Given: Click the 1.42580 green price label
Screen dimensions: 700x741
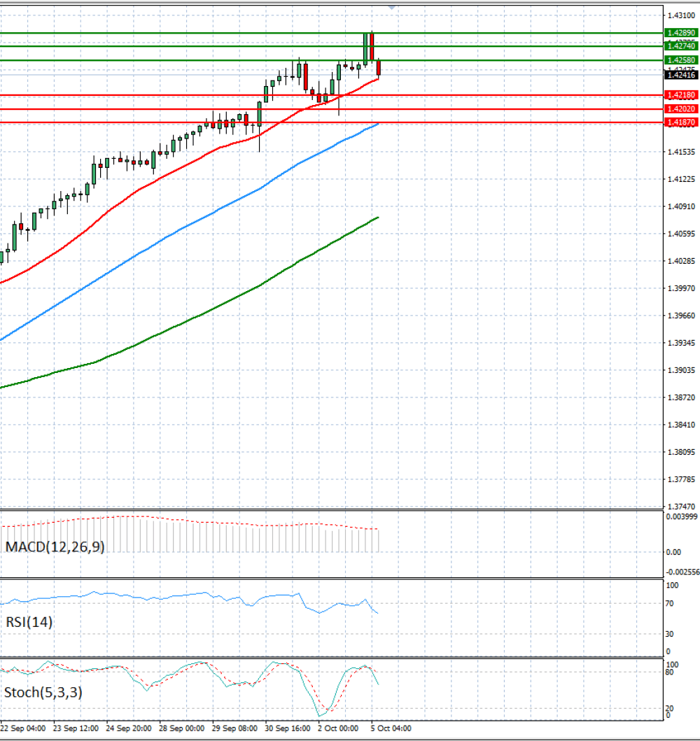Looking at the screenshot, I should coord(680,60).
